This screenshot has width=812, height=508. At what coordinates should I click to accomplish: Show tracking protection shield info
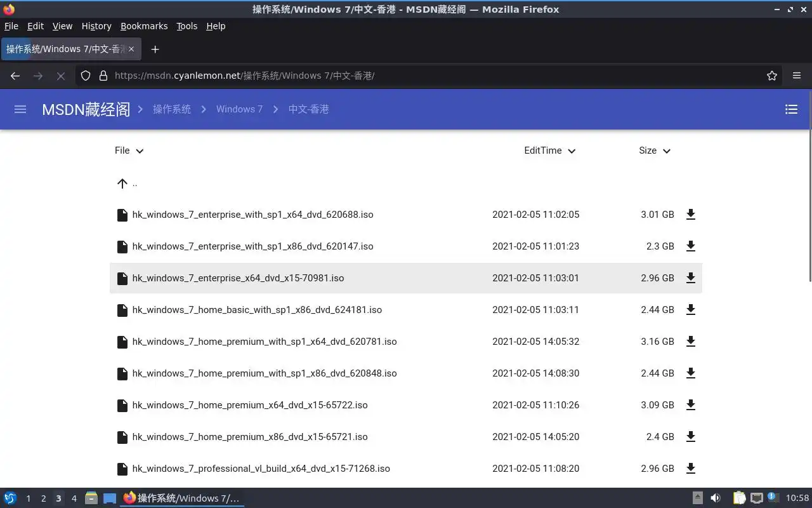coord(86,76)
